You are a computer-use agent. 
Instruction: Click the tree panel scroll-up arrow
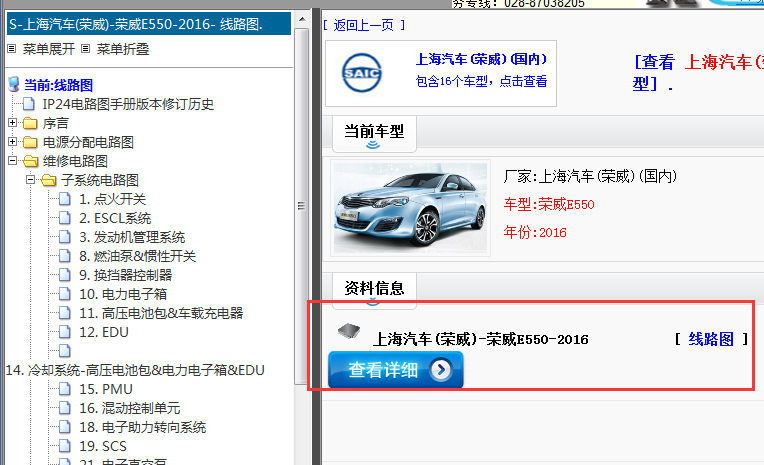tap(302, 19)
